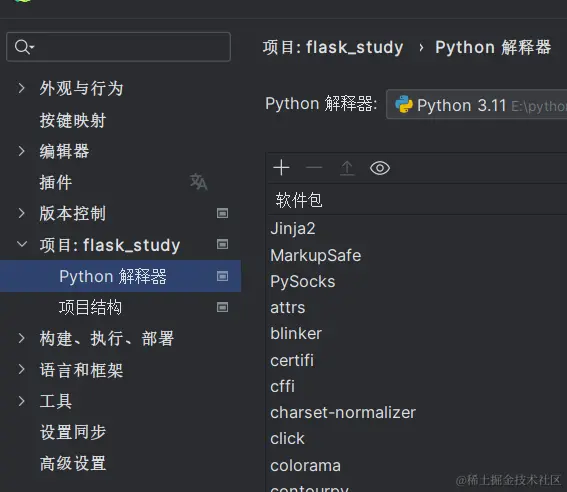Screen dimensions: 567x492
Task: Expand the 语言和框架 section
Action: (21, 369)
